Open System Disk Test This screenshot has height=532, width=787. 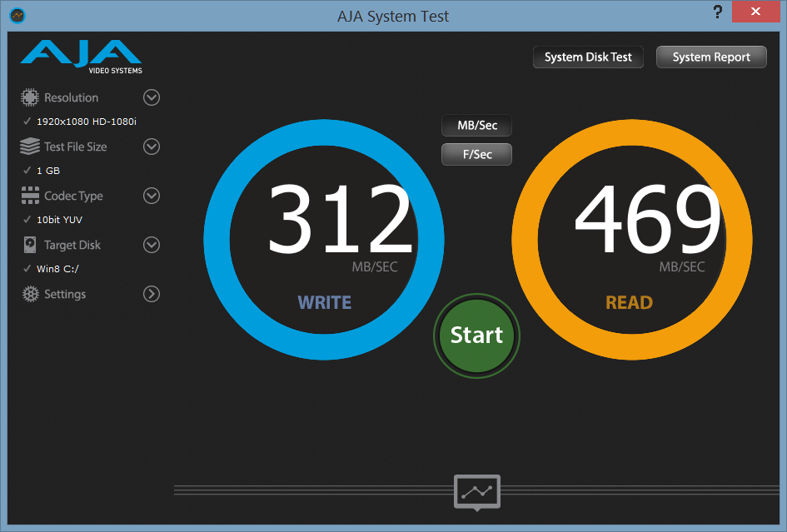tap(588, 57)
